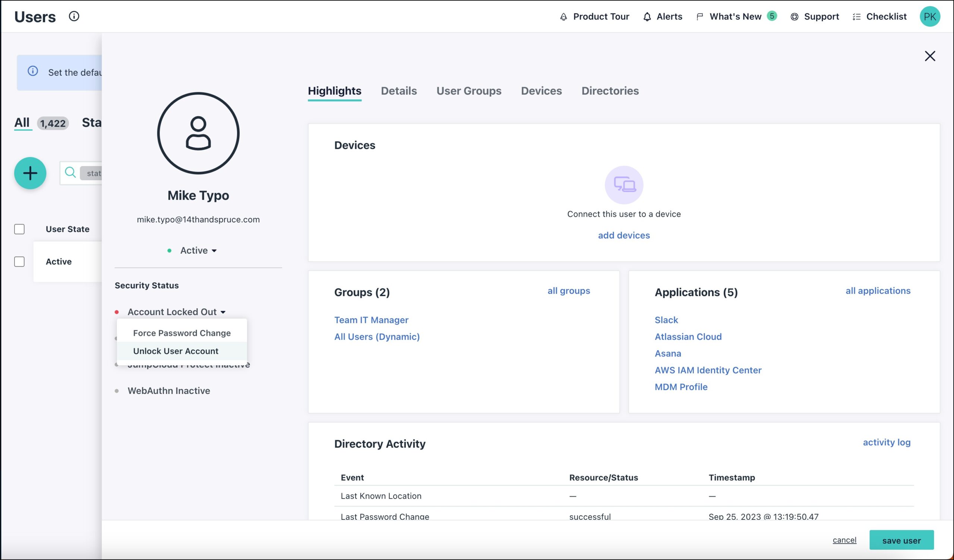954x560 pixels.
Task: Check the Active user row checkbox
Action: [x=19, y=261]
